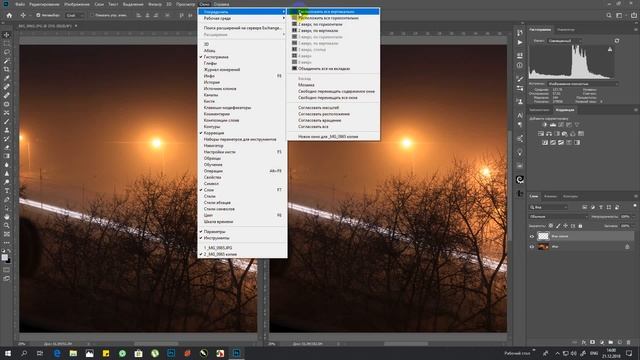Toggle layer filter switch in Layers panel
The height and width of the screenshot is (360, 640).
point(635,206)
